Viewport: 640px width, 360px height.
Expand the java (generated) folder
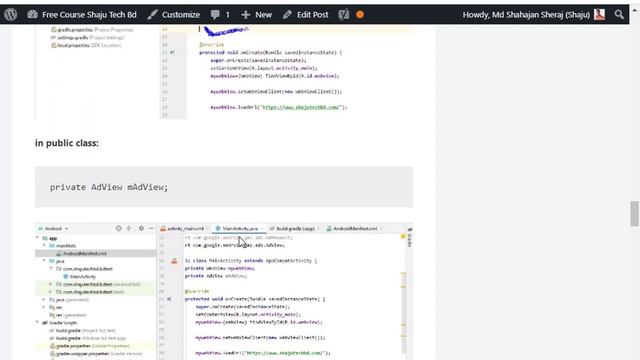point(44,300)
